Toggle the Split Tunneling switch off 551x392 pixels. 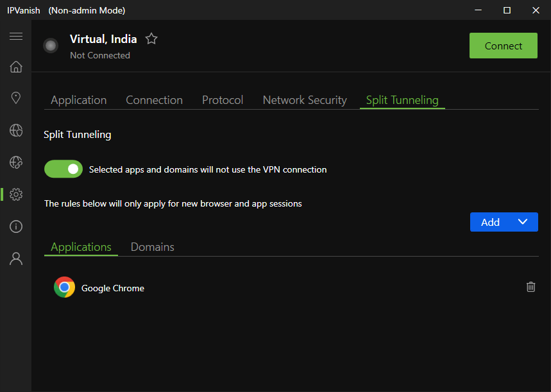tap(64, 169)
